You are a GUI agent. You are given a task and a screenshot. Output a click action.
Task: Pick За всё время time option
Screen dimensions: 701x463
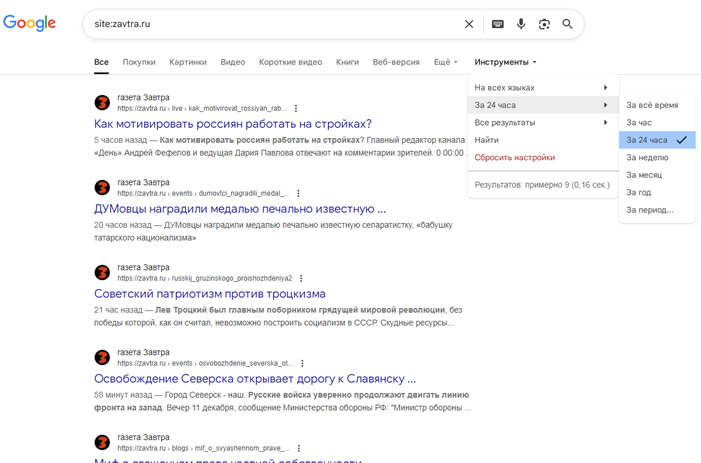pyautogui.click(x=652, y=105)
